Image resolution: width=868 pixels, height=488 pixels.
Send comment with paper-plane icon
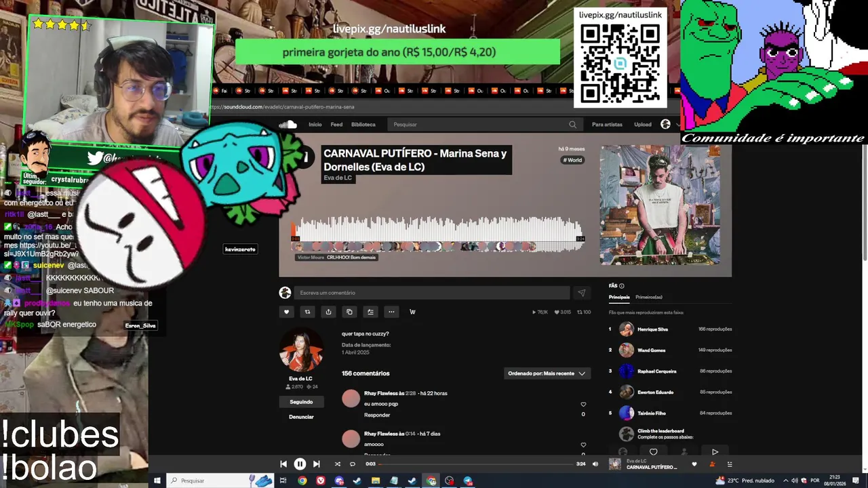tap(581, 293)
